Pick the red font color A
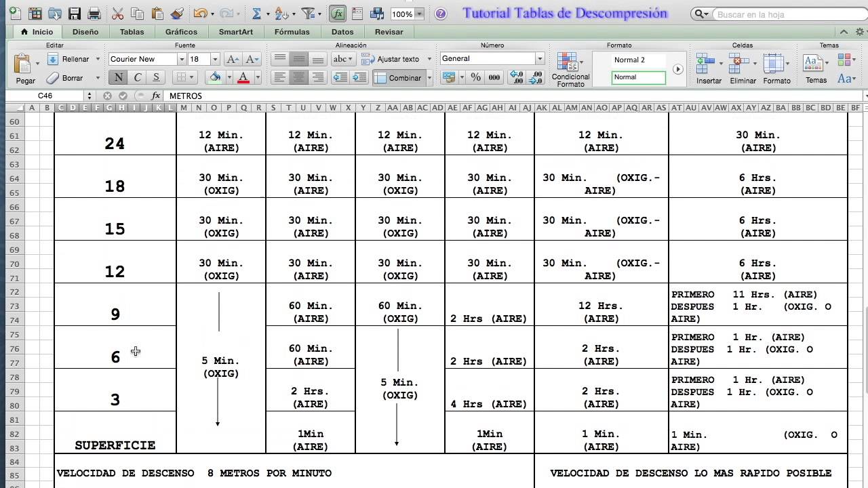The image size is (868, 488). [x=243, y=77]
